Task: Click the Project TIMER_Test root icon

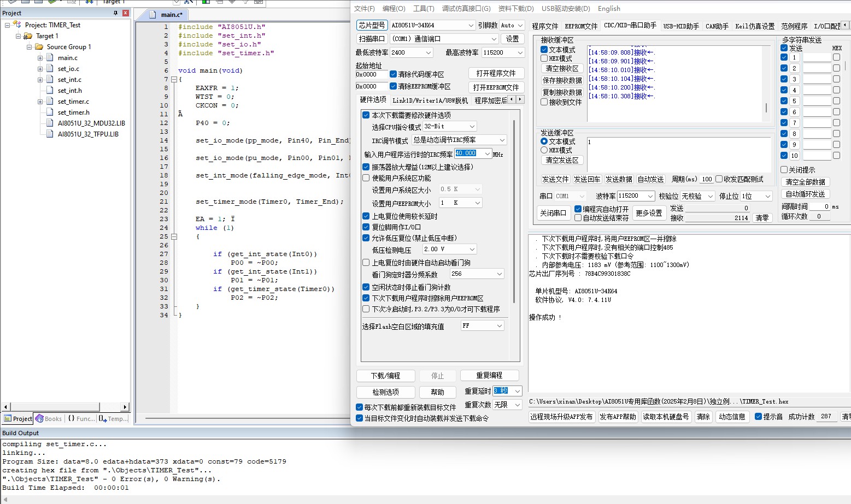Action: (x=16, y=25)
